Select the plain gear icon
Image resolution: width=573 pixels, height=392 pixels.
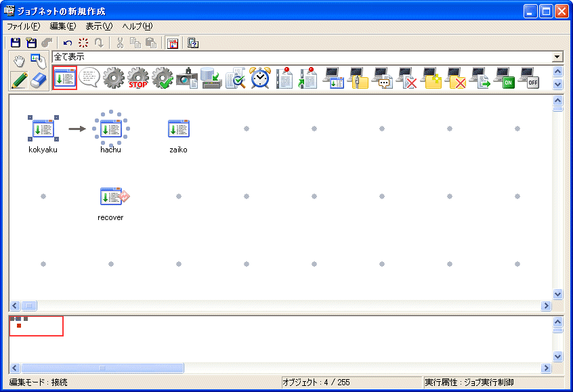click(x=114, y=77)
